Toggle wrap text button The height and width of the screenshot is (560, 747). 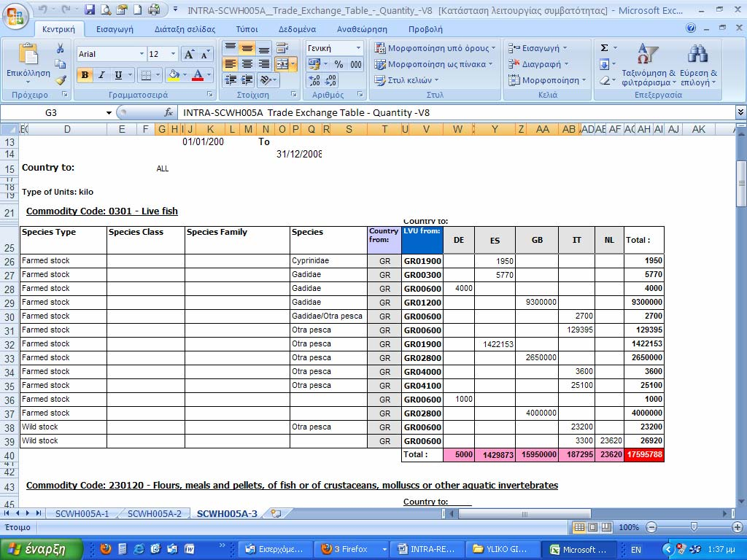click(x=282, y=48)
